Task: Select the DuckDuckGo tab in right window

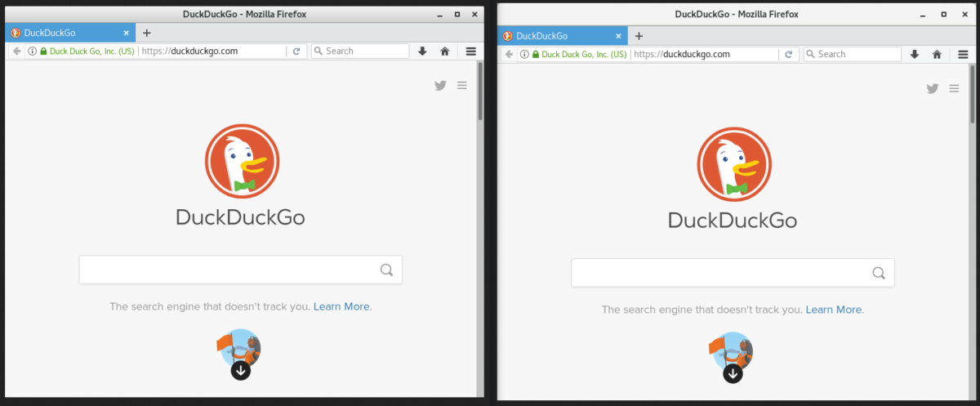Action: click(562, 36)
